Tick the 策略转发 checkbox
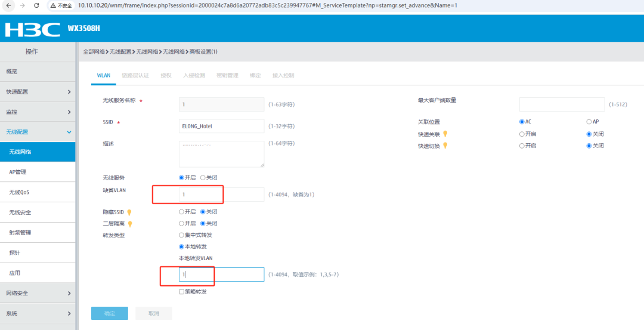 point(181,292)
